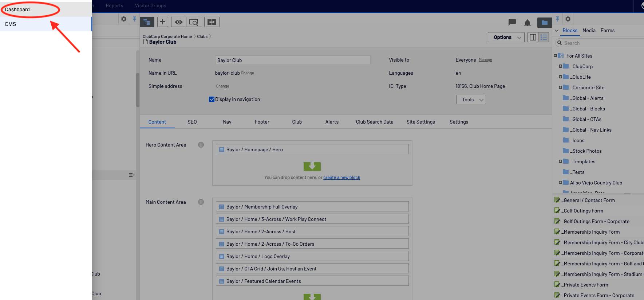Click the compare versions icon

(x=212, y=22)
